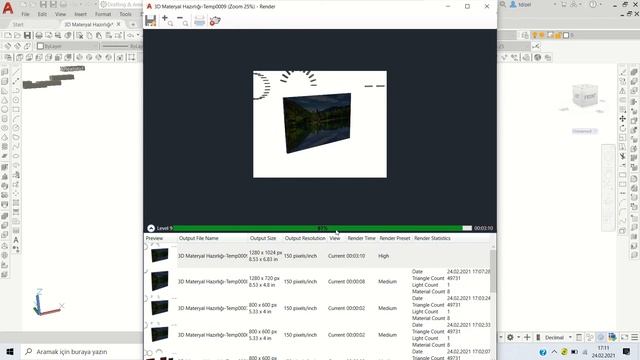This screenshot has height=360, width=640.
Task: Add a new drawing tab with plus
Action: click(133, 24)
